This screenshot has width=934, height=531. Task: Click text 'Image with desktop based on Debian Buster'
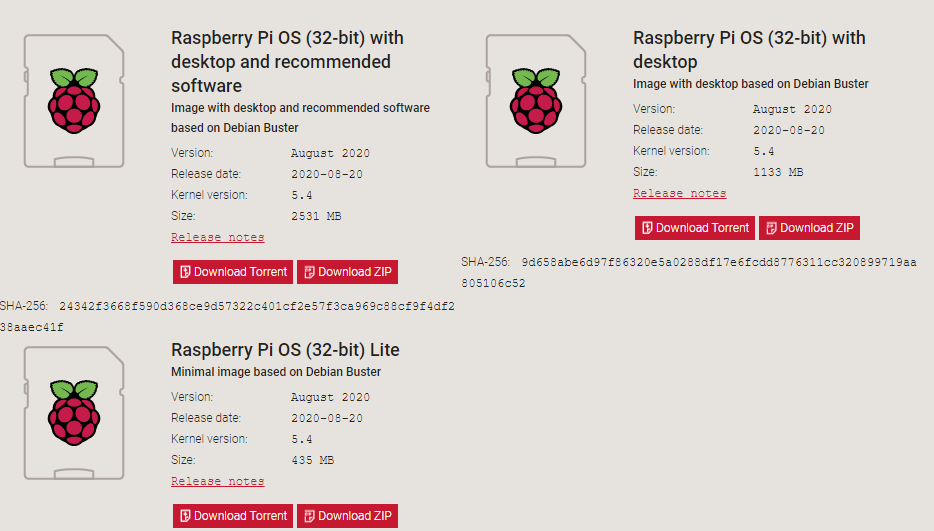tap(751, 84)
